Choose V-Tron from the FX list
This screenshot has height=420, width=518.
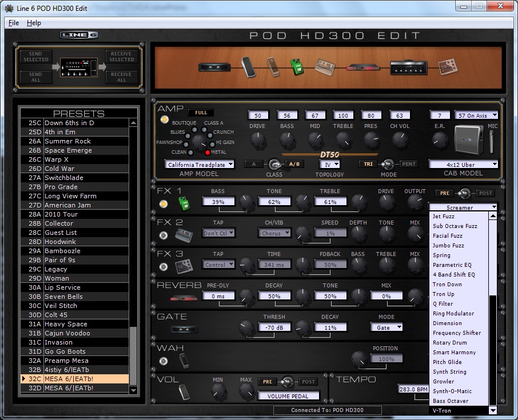459,410
